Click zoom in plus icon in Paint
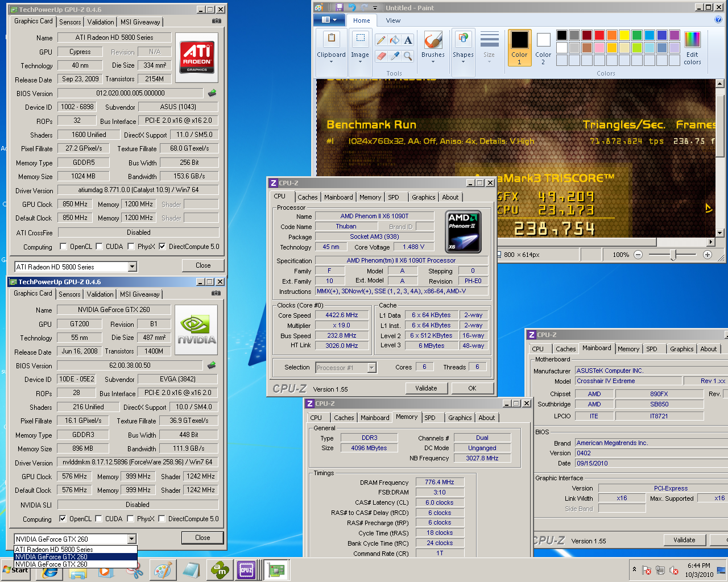The height and width of the screenshot is (582, 728). tap(708, 255)
